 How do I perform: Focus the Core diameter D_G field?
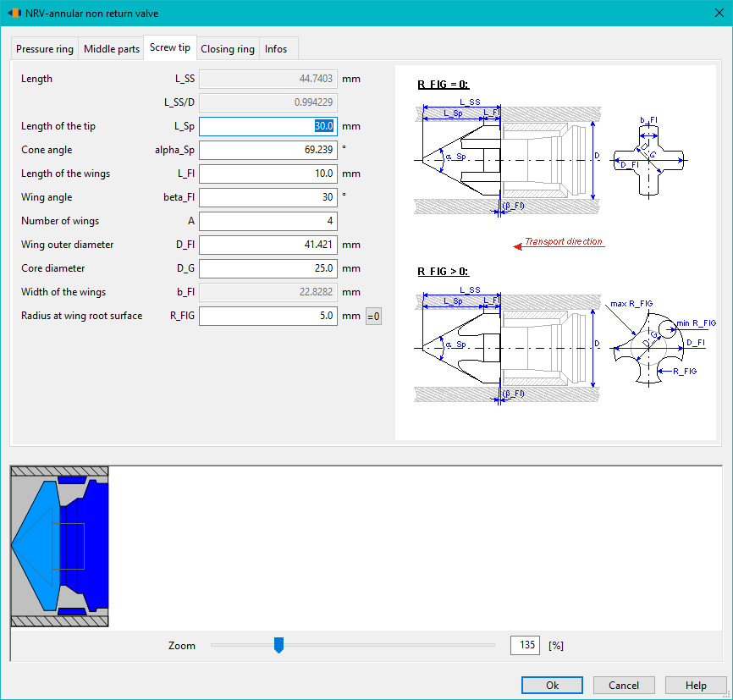click(267, 268)
